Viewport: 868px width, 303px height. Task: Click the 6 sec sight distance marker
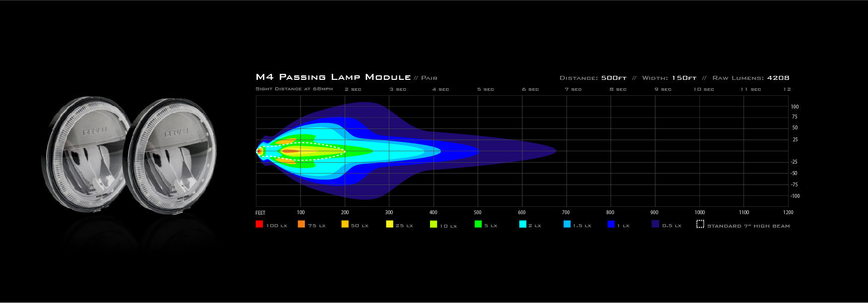[x=530, y=89]
